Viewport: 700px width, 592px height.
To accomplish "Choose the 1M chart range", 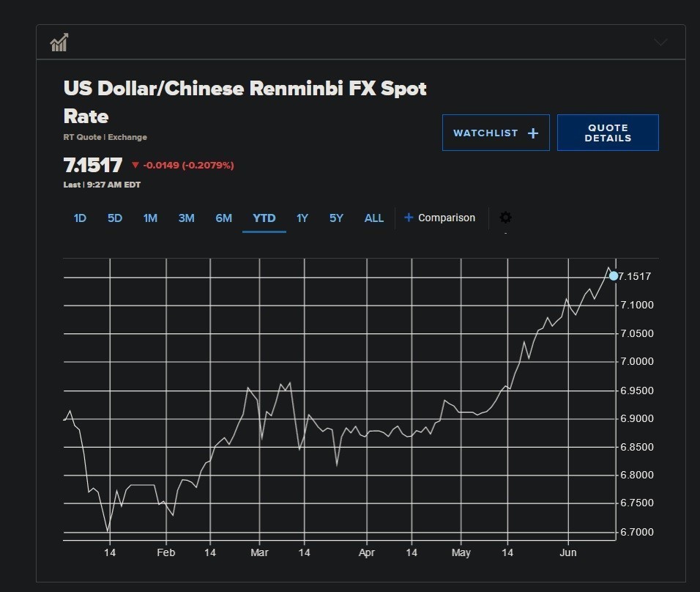I will point(150,218).
